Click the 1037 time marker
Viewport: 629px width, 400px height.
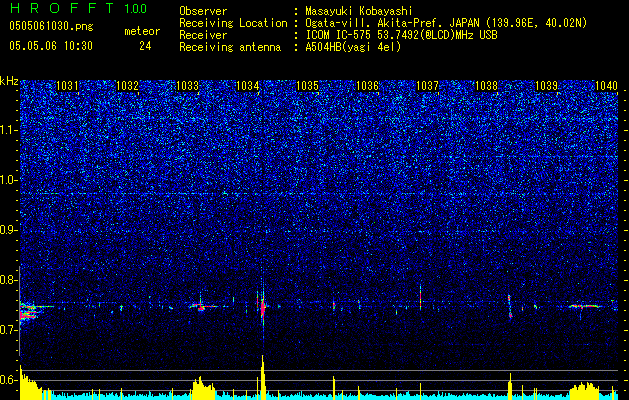[x=427, y=86]
